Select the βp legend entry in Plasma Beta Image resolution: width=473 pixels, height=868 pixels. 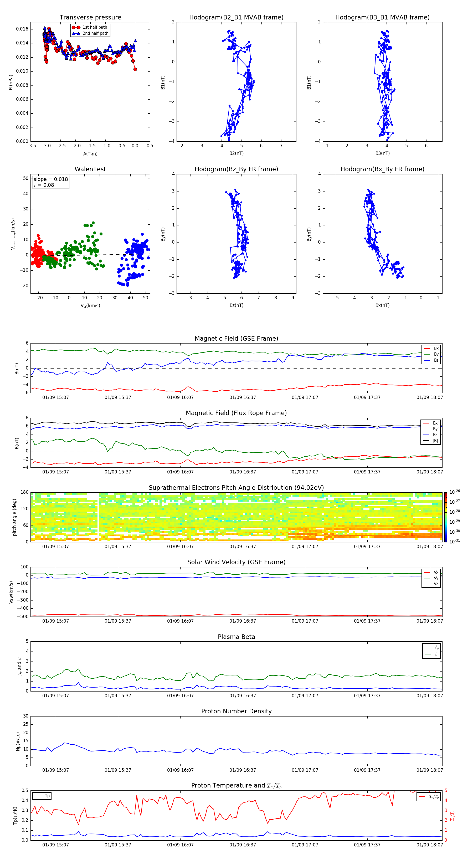point(431,647)
